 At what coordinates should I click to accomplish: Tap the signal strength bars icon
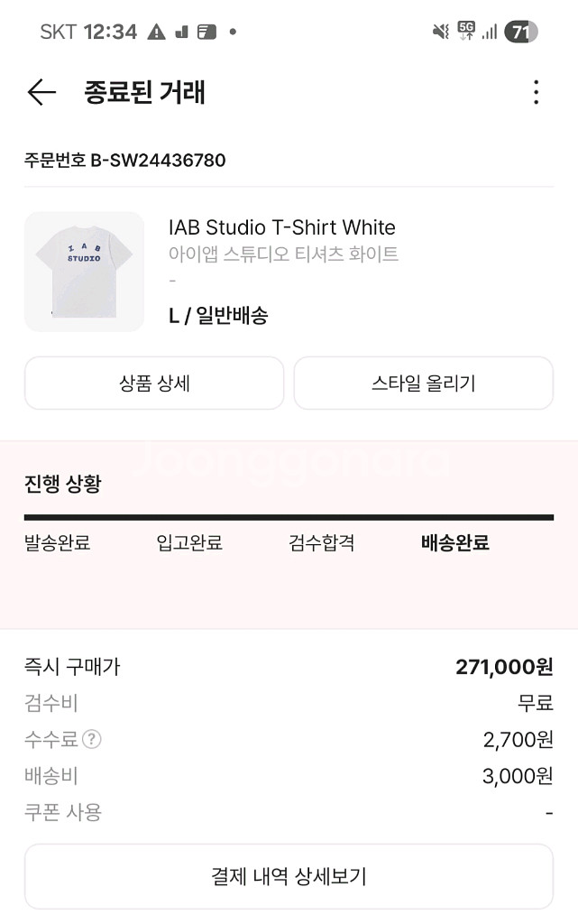click(489, 31)
